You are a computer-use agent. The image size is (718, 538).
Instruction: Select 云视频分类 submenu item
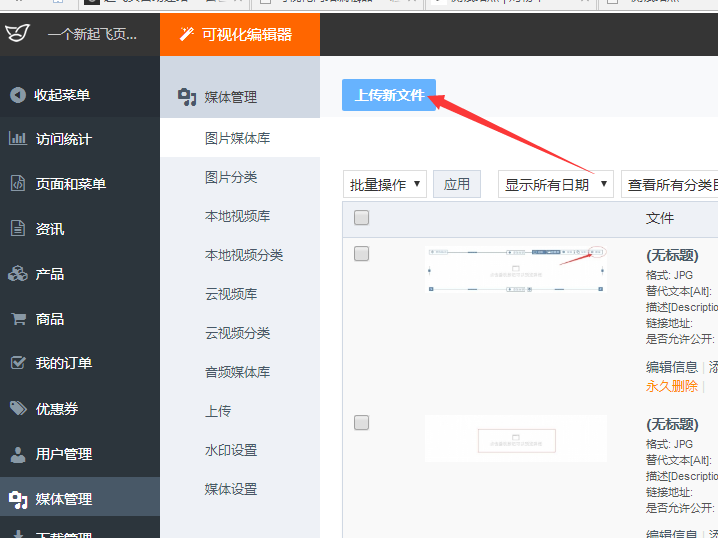point(237,333)
